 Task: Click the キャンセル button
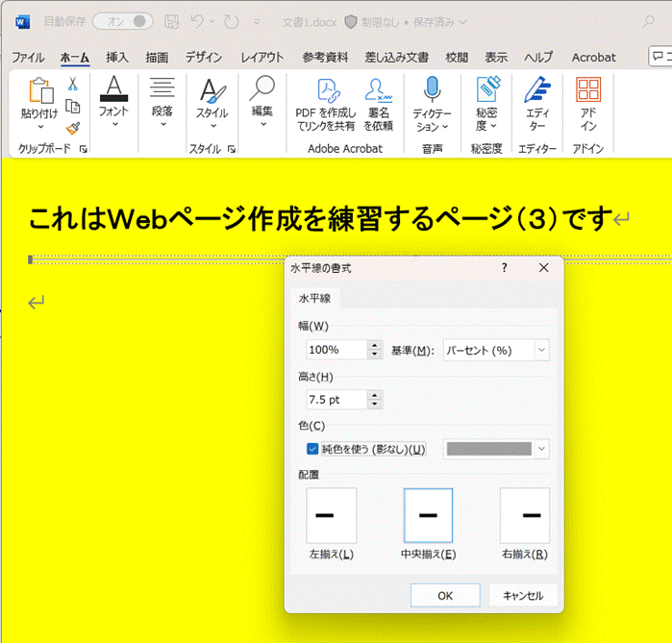523,596
